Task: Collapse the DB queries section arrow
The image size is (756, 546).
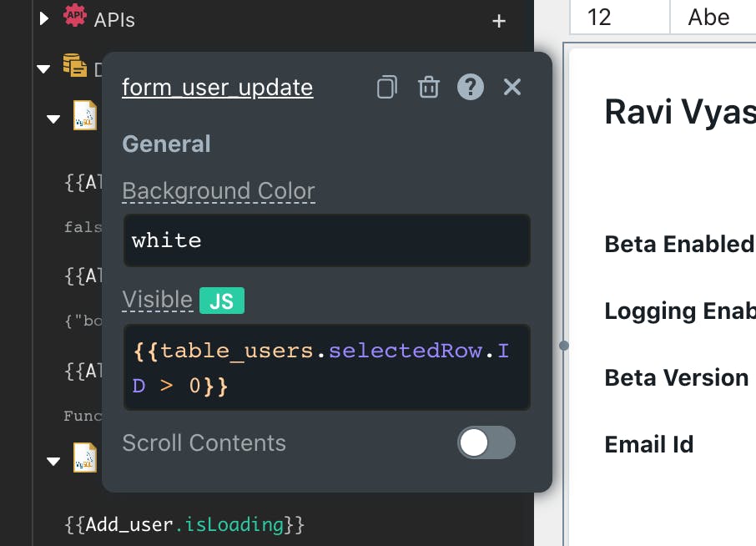Action: click(x=44, y=68)
